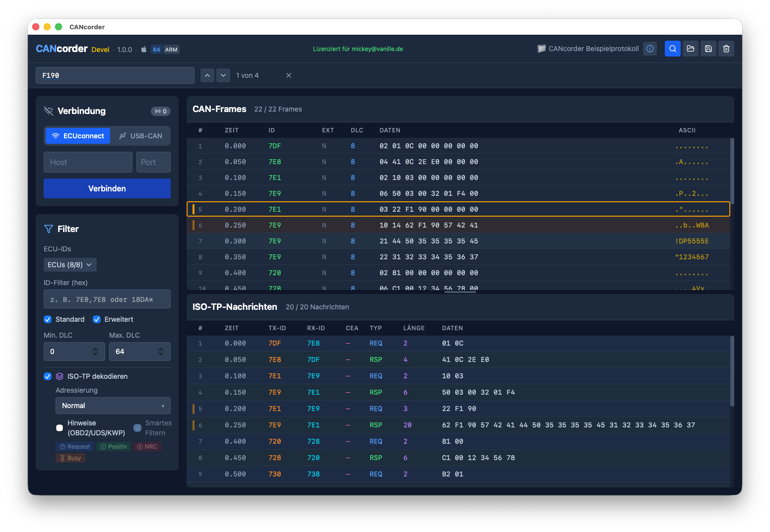Expand the Adressierung Normal dropdown
Viewport: 770px width, 532px height.
pos(113,406)
